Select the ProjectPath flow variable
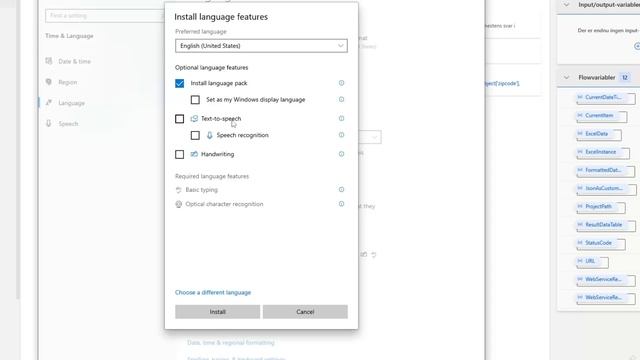Viewport: 640px width, 360px height. [601, 207]
